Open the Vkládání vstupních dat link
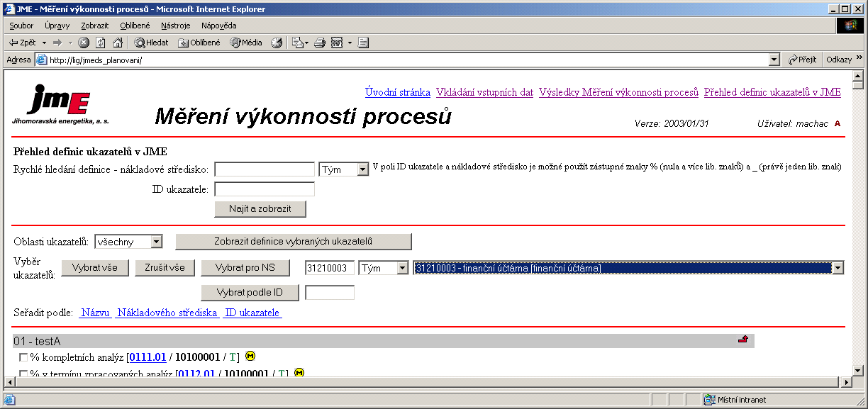 click(485, 92)
